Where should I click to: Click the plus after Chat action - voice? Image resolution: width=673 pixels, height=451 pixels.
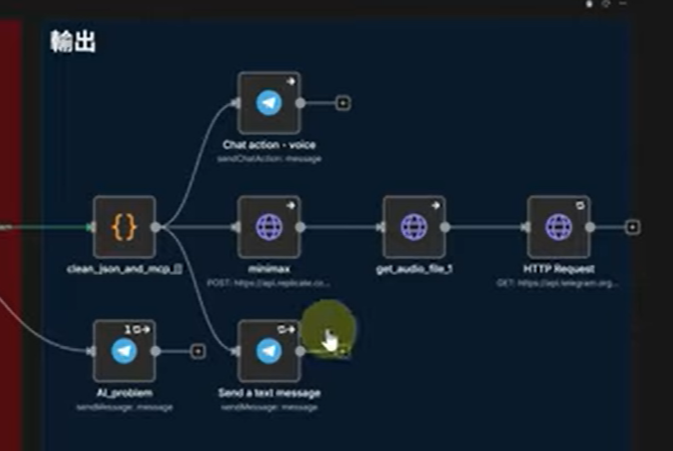click(343, 103)
